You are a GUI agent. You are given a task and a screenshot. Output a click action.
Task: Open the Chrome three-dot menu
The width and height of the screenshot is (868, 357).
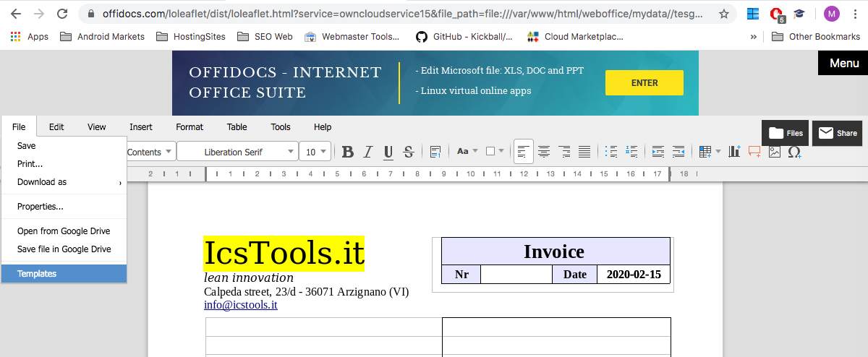tap(855, 14)
